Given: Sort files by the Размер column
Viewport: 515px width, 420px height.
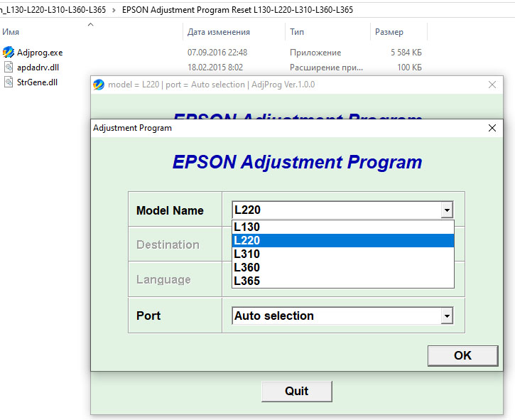Looking at the screenshot, I should point(389,32).
